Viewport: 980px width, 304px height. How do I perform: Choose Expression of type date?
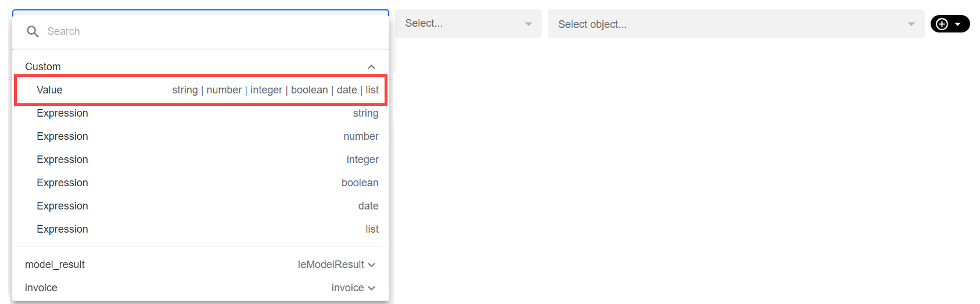pyautogui.click(x=200, y=206)
